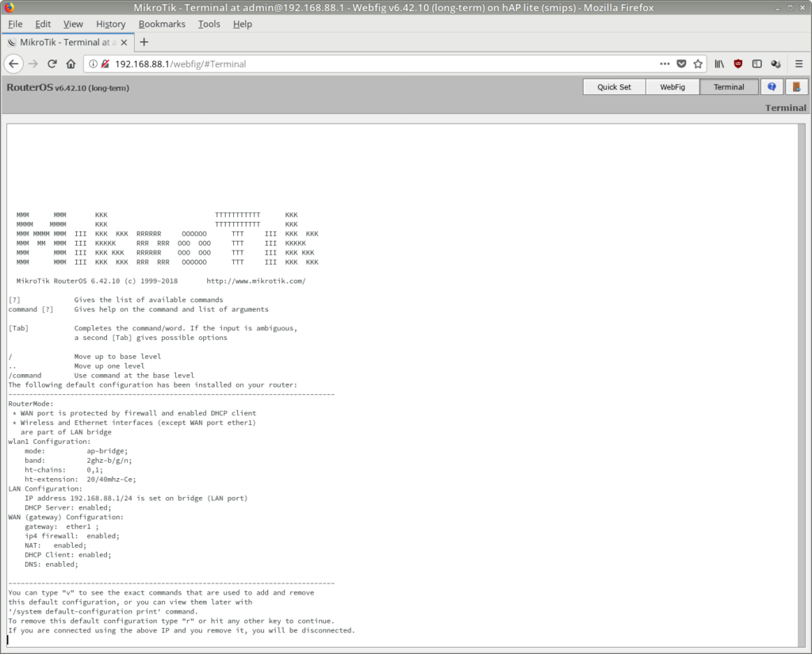Screen dimensions: 812x654
Task: Click the 'LAN Configuration:' line
Action: 45,489
